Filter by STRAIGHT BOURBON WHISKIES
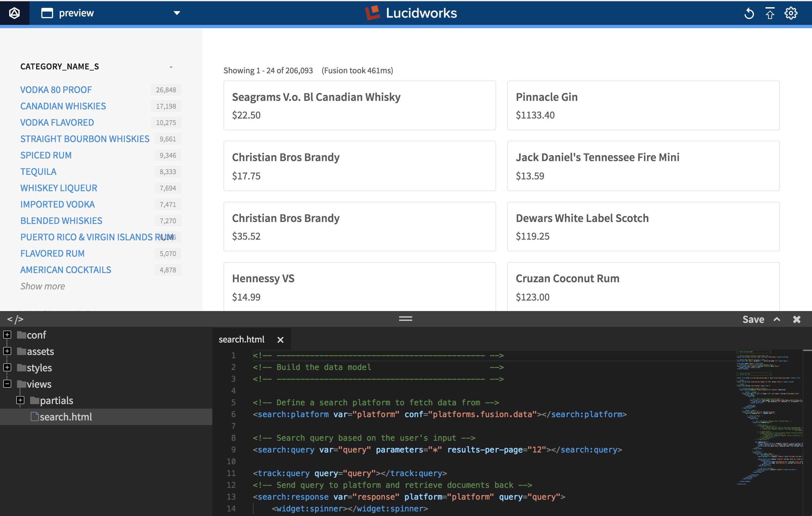The width and height of the screenshot is (812, 516). coord(85,139)
